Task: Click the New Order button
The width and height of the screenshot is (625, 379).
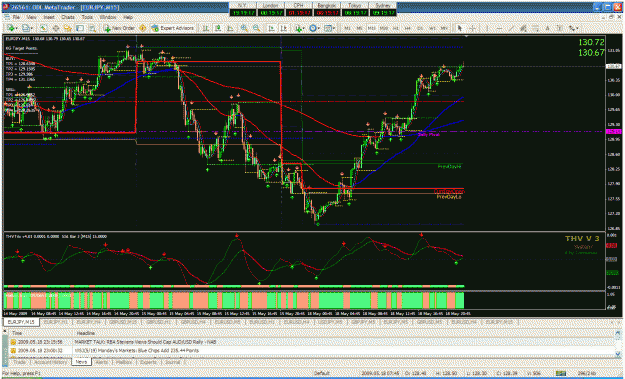Action: [119, 28]
